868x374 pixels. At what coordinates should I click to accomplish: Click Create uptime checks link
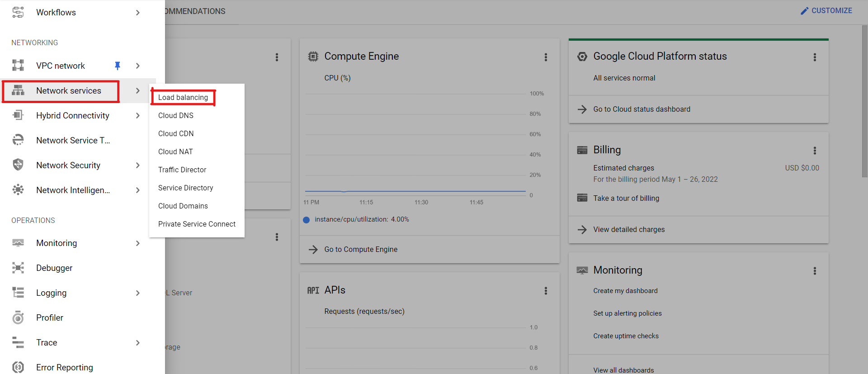point(626,336)
